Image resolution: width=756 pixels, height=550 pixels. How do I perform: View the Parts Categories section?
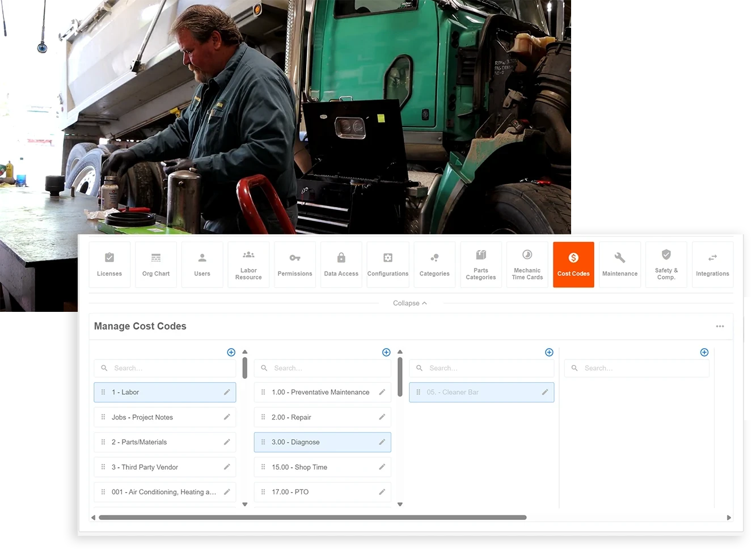[x=480, y=264]
